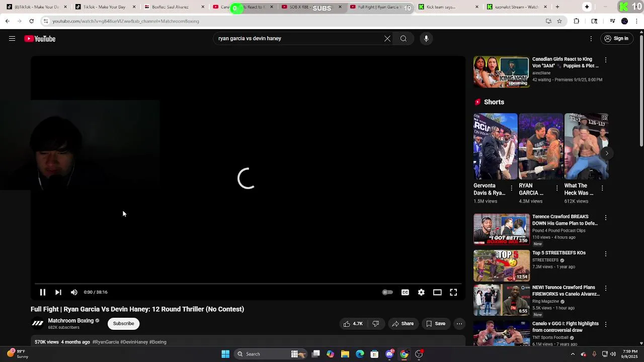The image size is (644, 362).
Task: Share the video
Action: pyautogui.click(x=403, y=324)
